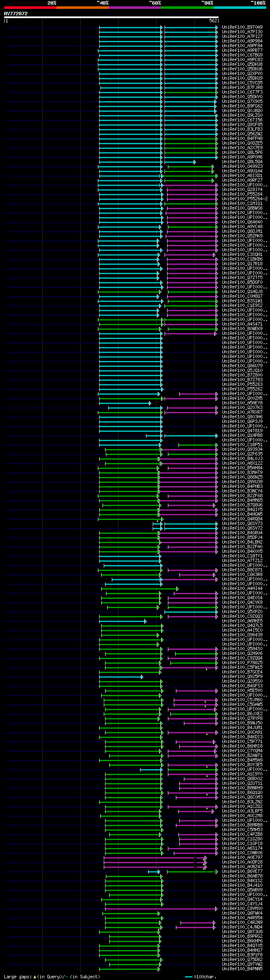The width and height of the screenshot is (270, 980).
Task: Open the UniRef100_A9P984 entry
Action: click(x=242, y=41)
